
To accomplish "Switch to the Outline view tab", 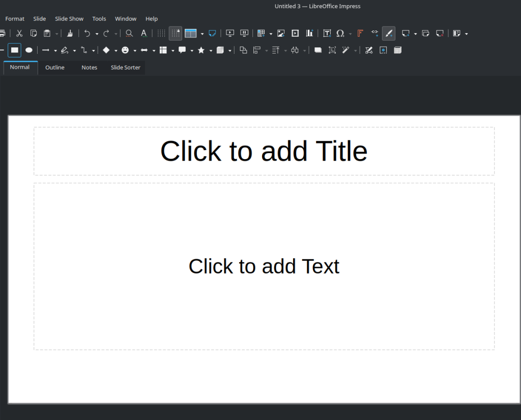I will coord(55,68).
